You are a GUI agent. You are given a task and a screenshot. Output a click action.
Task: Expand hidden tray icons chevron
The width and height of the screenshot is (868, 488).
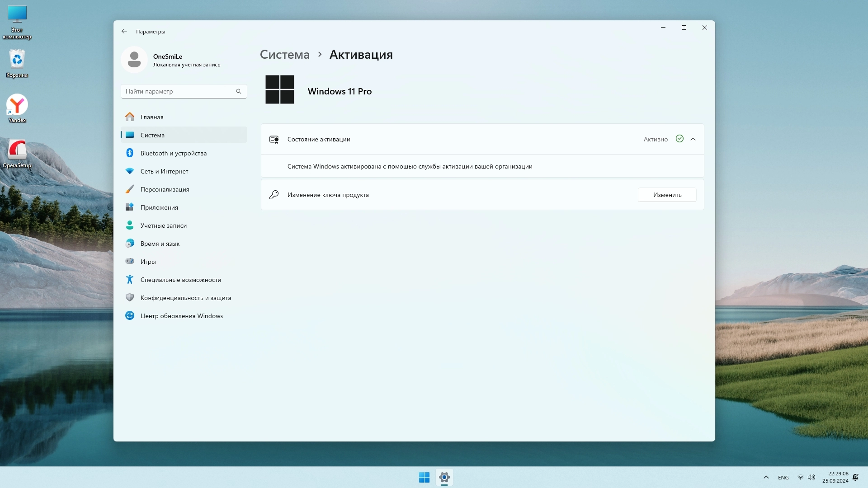click(x=766, y=477)
